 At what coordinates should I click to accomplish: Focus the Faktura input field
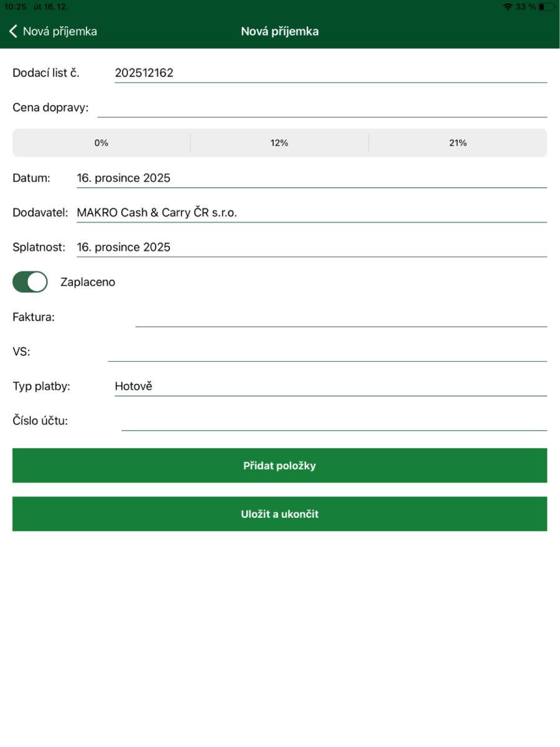[341, 317]
